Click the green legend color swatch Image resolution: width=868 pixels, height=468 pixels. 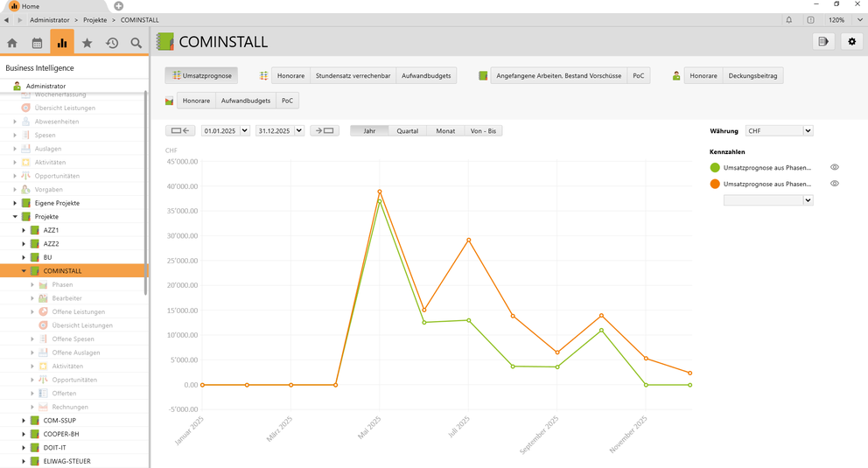tap(715, 167)
